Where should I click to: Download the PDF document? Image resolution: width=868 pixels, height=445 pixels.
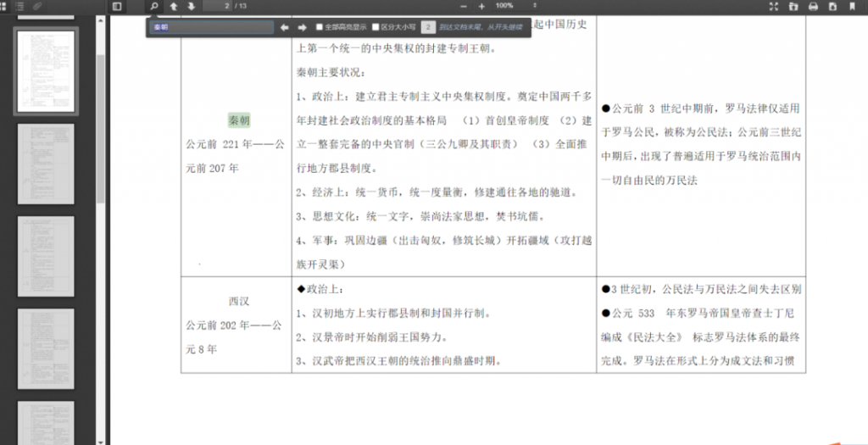pyautogui.click(x=832, y=6)
